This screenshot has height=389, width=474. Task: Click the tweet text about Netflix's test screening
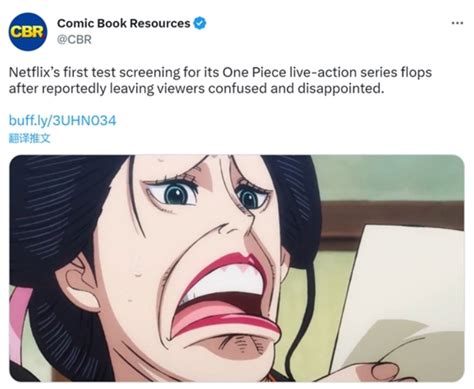point(220,80)
